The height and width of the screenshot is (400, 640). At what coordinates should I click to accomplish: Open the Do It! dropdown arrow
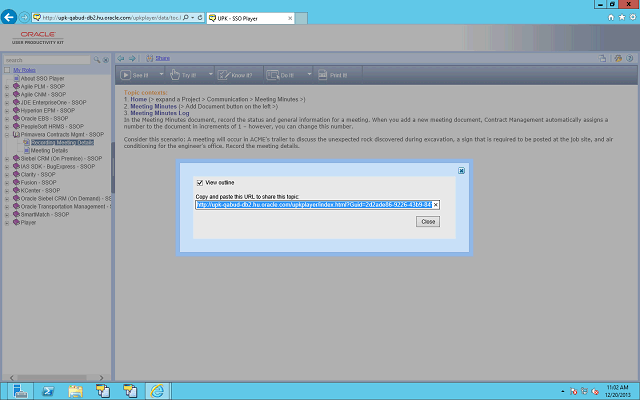click(309, 74)
